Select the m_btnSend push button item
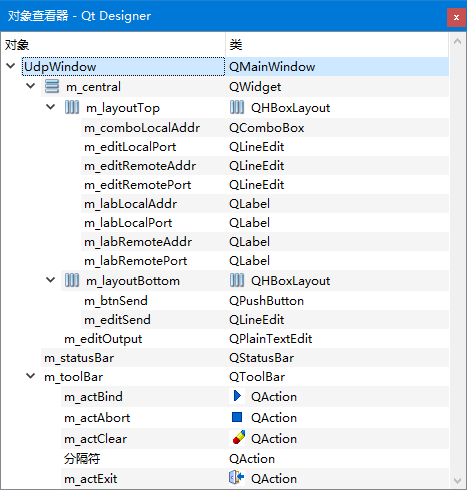467x490 pixels. click(x=116, y=301)
